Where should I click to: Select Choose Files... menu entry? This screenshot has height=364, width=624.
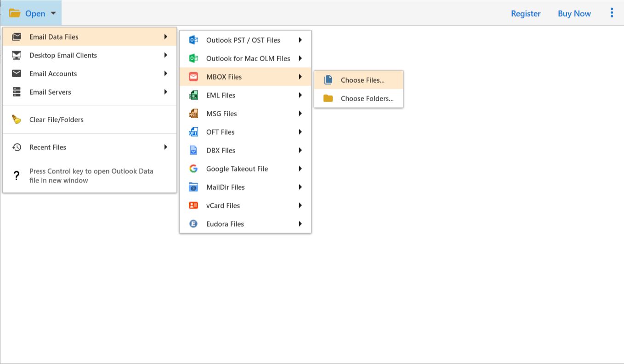point(358,80)
